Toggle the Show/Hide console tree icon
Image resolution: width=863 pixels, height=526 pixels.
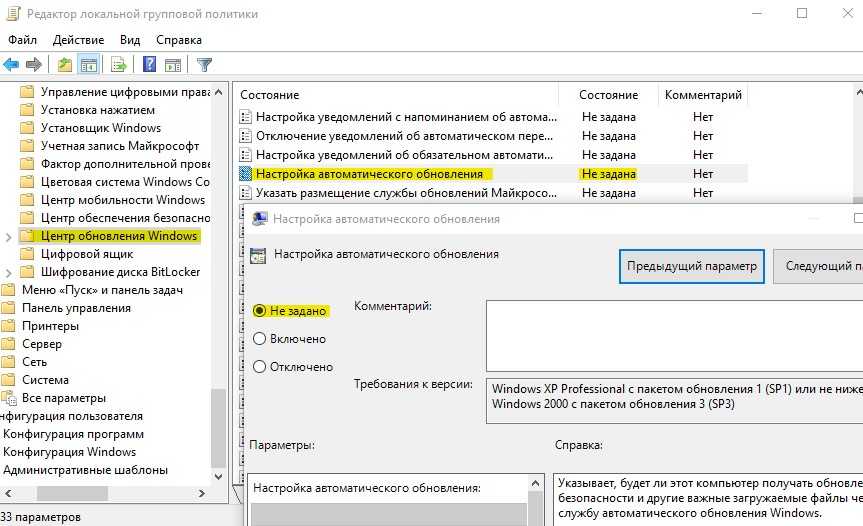point(88,65)
